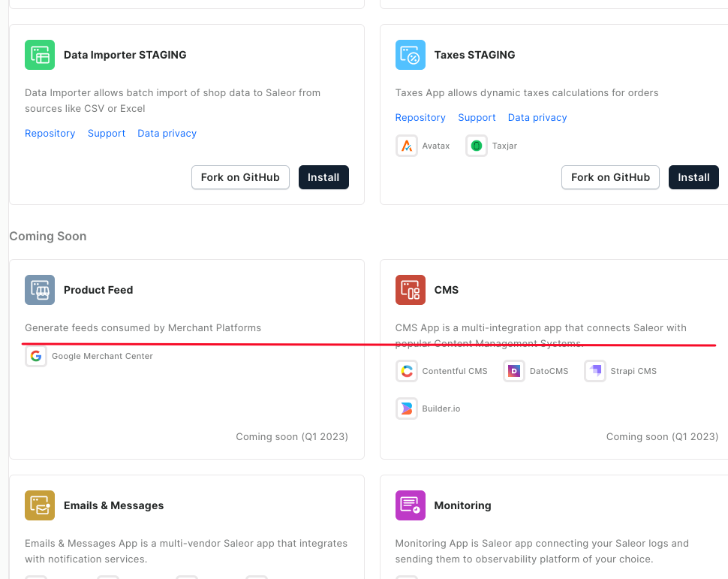Click the Product Feed app icon

tap(39, 289)
